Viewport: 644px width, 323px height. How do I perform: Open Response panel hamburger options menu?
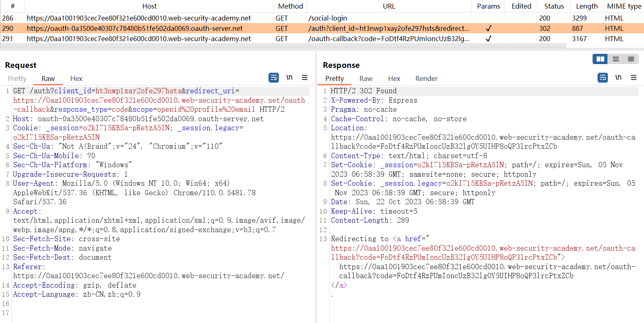tap(634, 78)
